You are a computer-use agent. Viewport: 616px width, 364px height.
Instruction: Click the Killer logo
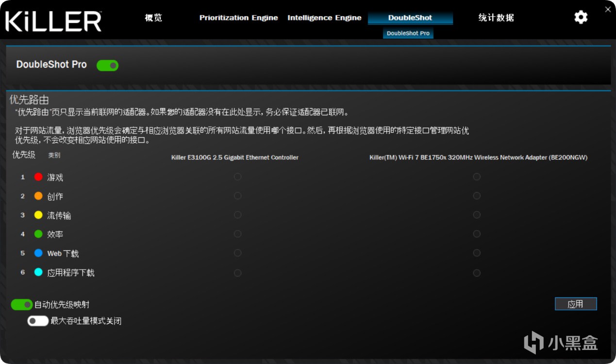(53, 21)
